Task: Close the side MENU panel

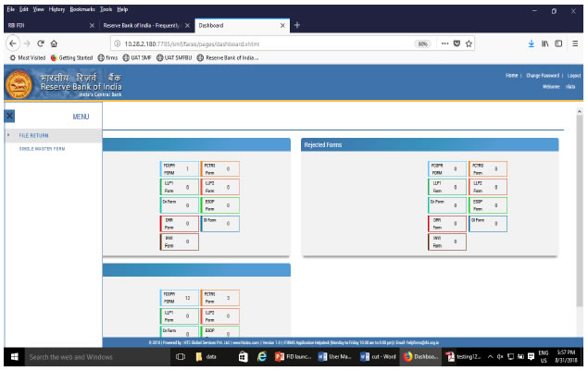Action: coord(9,117)
